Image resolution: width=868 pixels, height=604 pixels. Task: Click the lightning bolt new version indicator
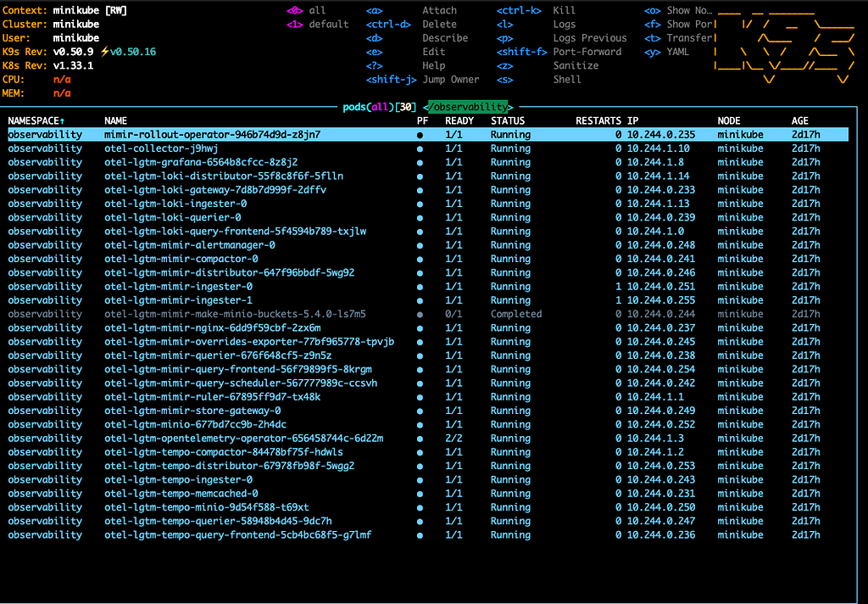tap(105, 52)
